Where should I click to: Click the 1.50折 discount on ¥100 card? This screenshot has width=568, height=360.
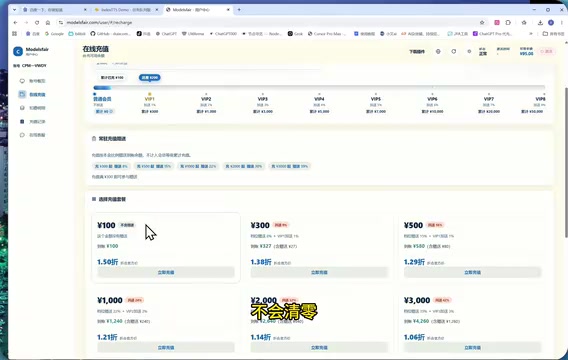tap(108, 262)
